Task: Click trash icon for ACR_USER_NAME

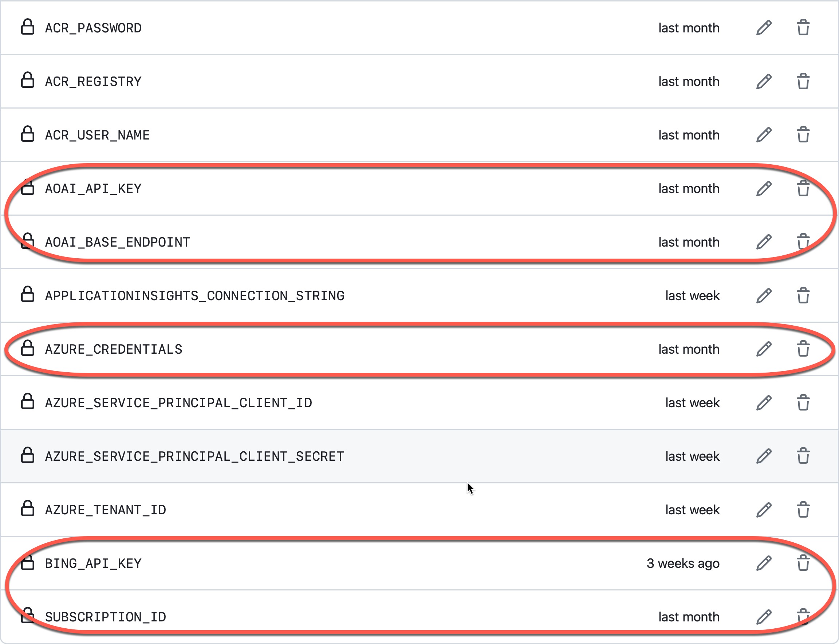Action: tap(803, 135)
